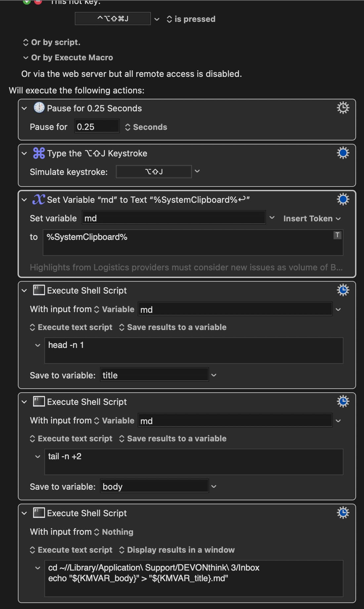Open gear menu for Type Keystroke action
The width and height of the screenshot is (364, 609).
tap(343, 153)
